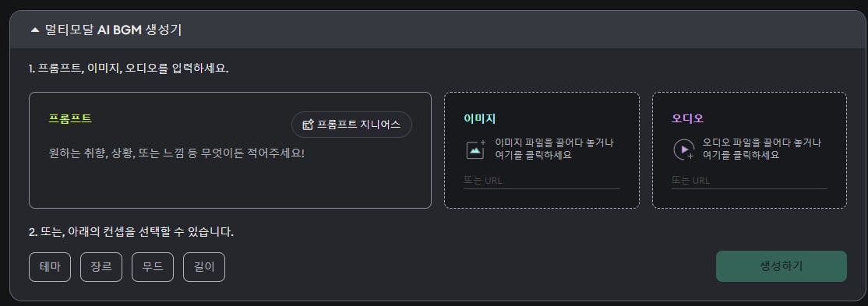Image resolution: width=868 pixels, height=306 pixels.
Task: Open the 무드 concept selector
Action: (153, 267)
